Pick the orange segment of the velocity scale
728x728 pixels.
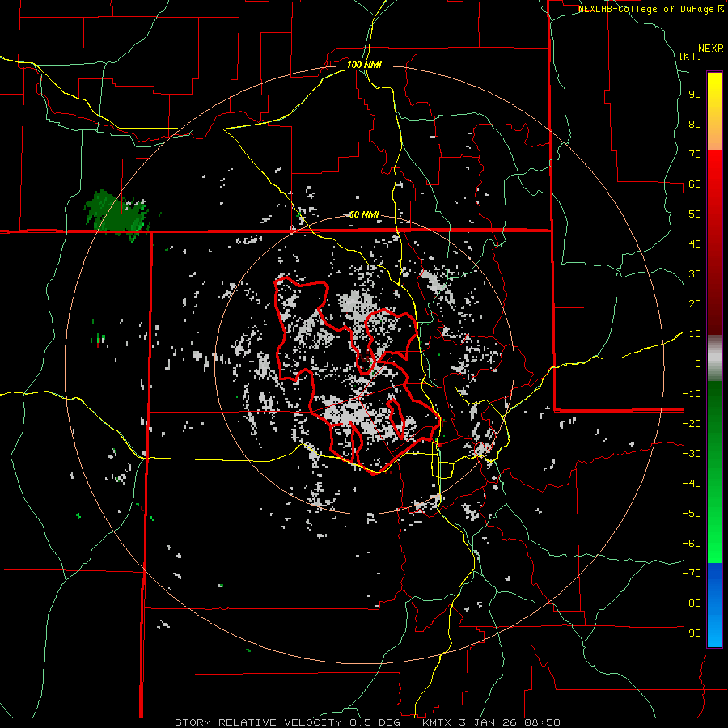click(714, 138)
